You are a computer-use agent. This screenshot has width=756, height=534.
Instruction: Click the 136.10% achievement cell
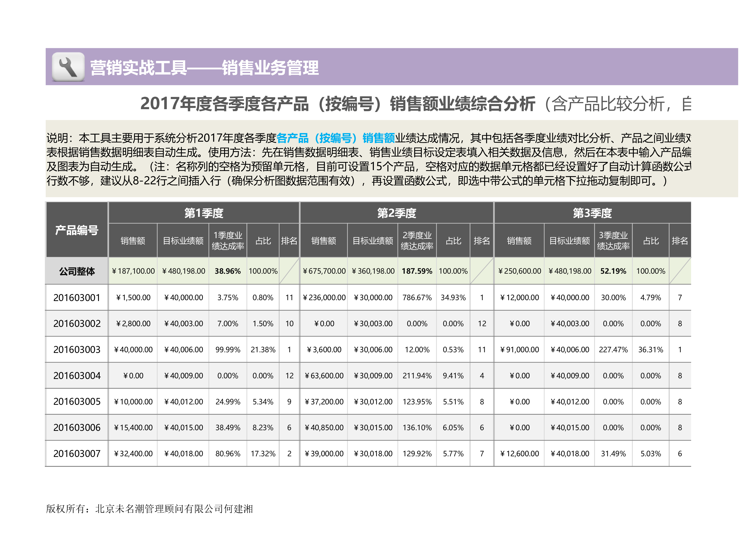pyautogui.click(x=417, y=427)
